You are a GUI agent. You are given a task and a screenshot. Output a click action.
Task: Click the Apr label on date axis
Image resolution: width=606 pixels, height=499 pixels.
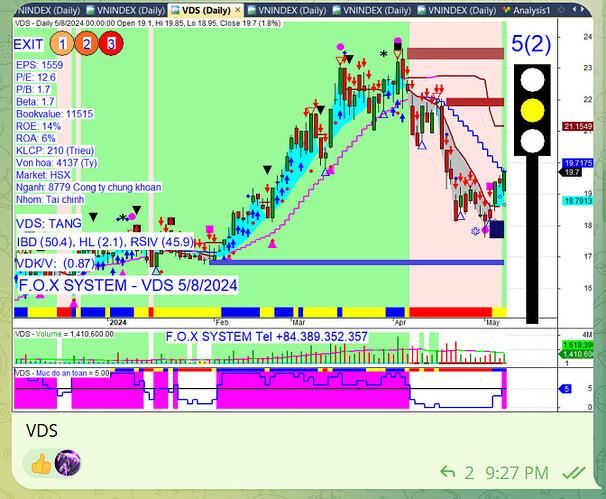[400, 322]
